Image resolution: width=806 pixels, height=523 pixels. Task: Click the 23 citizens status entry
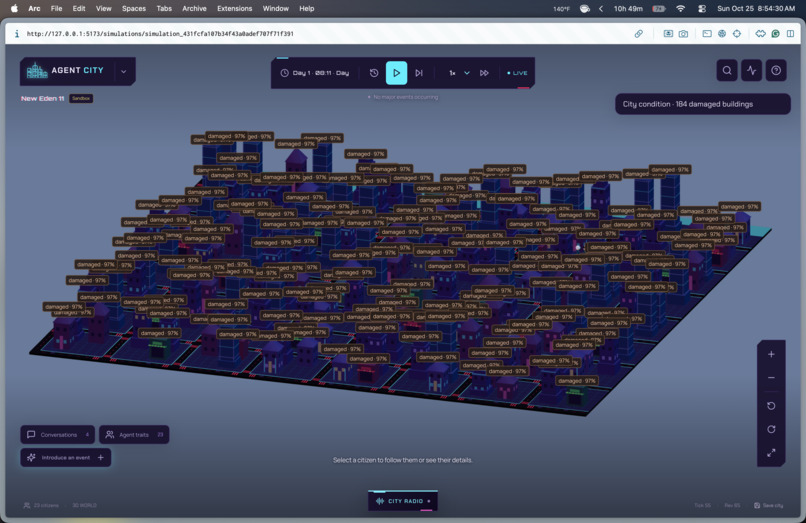(x=41, y=506)
